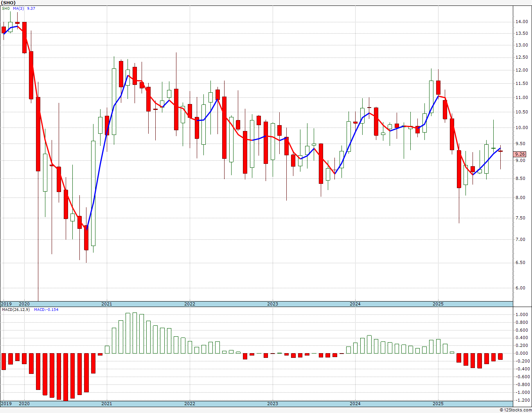Click 2020 on the MACD panel time axis
This screenshot has height=413, width=532.
coord(24,404)
